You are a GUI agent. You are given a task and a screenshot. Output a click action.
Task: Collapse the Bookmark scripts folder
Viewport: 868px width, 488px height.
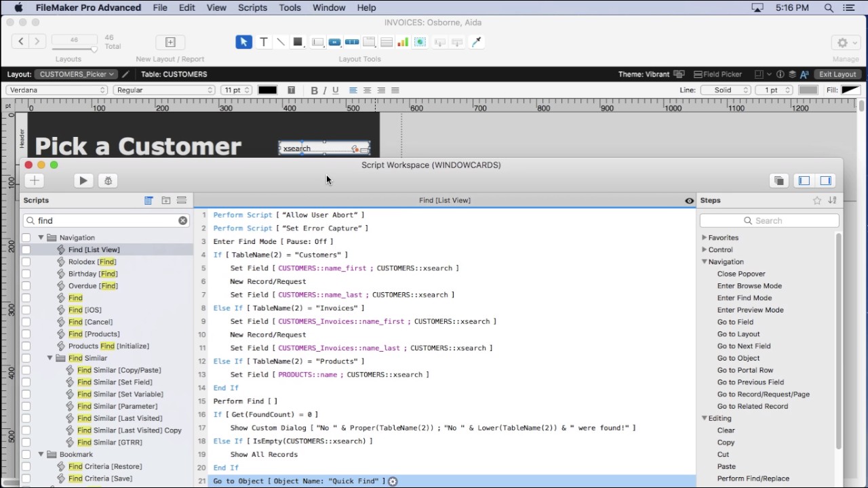[x=41, y=454]
